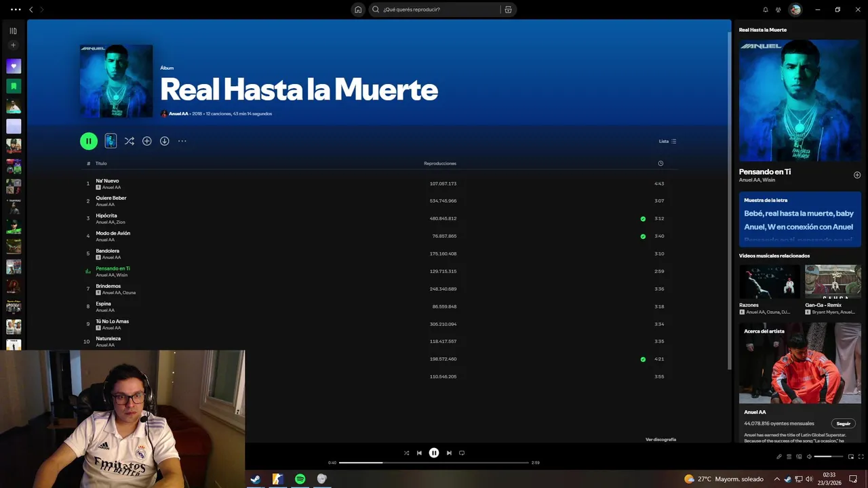Open the lyrics microphone icon
This screenshot has width=868, height=488.
pyautogui.click(x=779, y=457)
